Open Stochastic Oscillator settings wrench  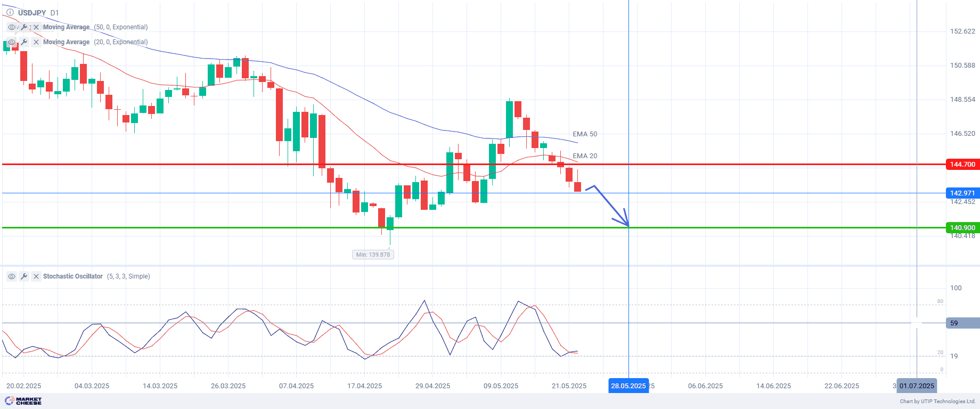click(x=24, y=276)
